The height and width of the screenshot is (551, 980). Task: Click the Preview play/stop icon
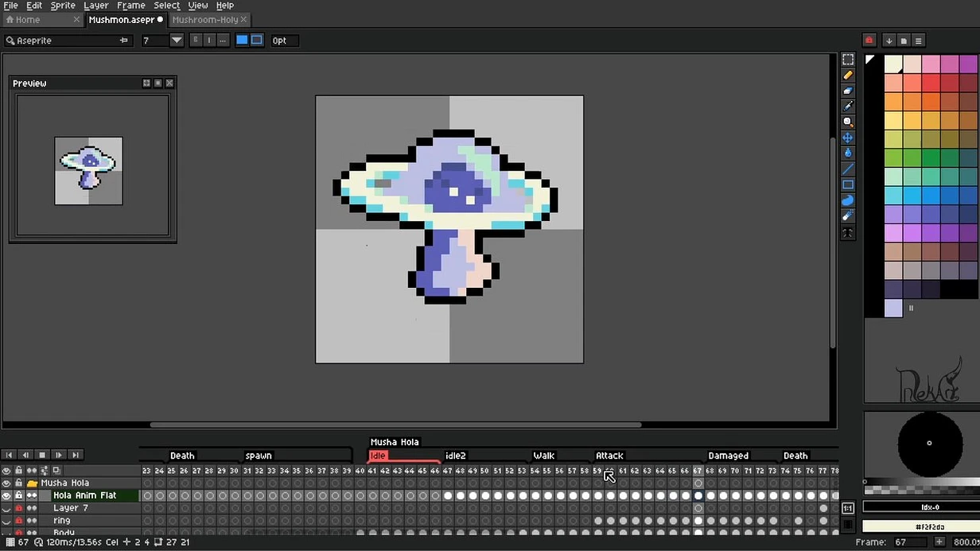[x=157, y=83]
